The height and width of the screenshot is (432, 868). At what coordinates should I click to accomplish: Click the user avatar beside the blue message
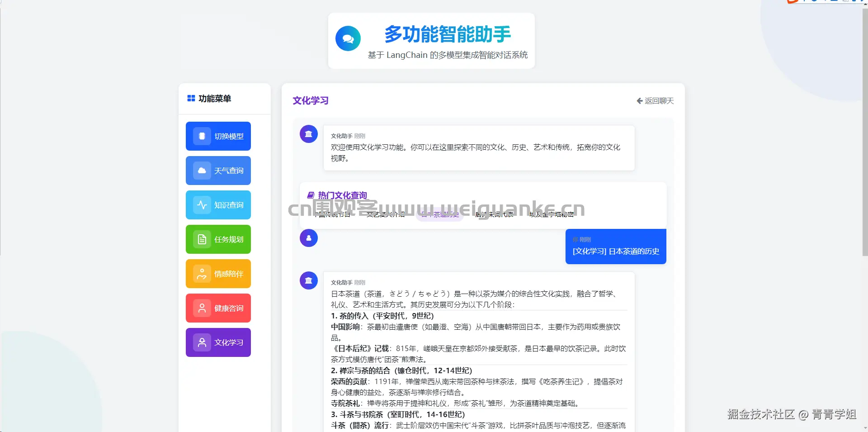click(308, 238)
